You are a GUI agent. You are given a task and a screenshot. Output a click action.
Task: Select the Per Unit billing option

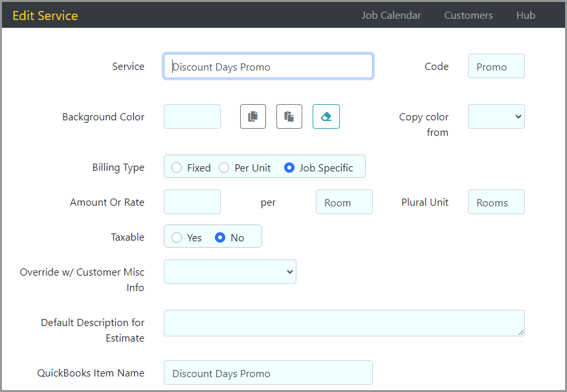coord(224,168)
